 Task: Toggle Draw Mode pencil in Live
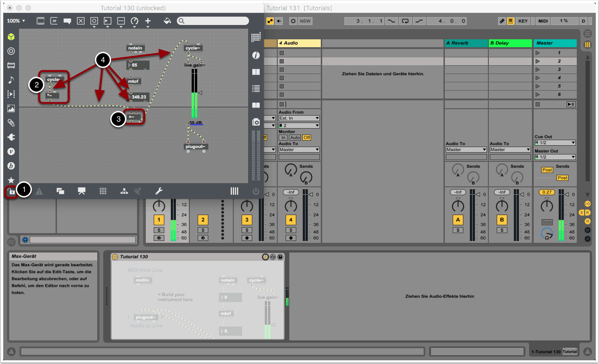tap(502, 21)
